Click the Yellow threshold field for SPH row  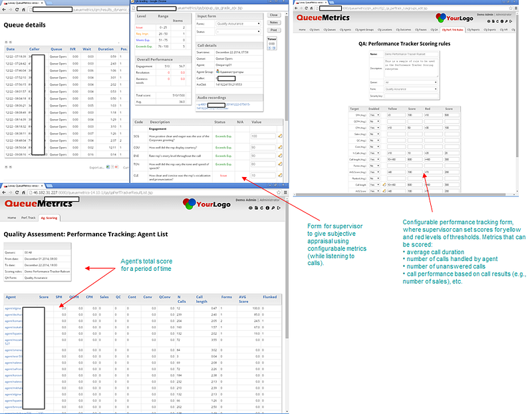tap(396, 115)
